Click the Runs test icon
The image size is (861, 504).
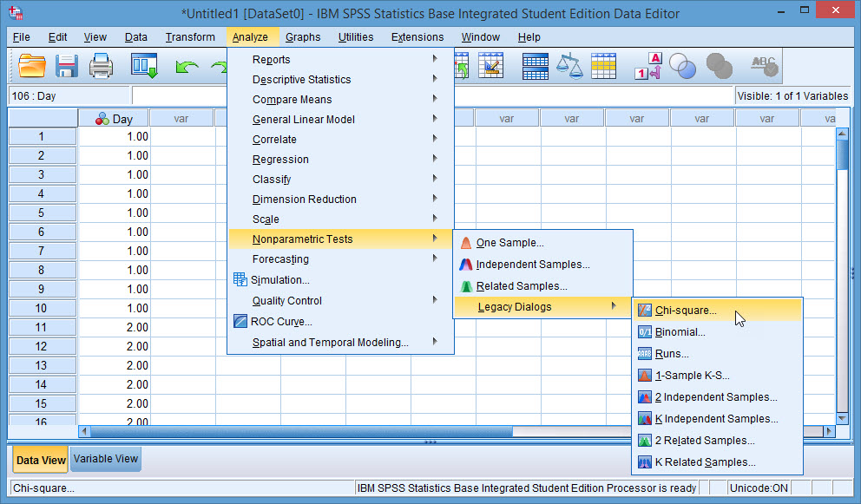645,354
